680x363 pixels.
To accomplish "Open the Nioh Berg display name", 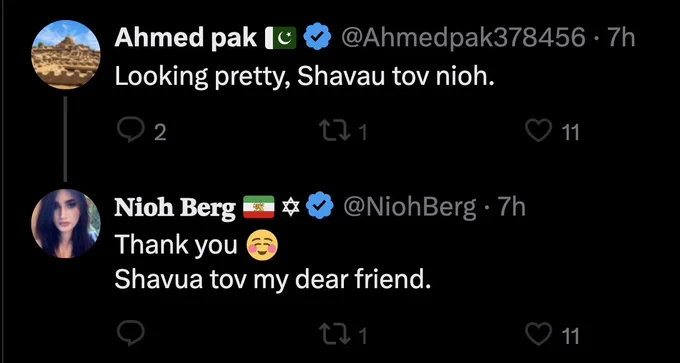I will click(175, 208).
